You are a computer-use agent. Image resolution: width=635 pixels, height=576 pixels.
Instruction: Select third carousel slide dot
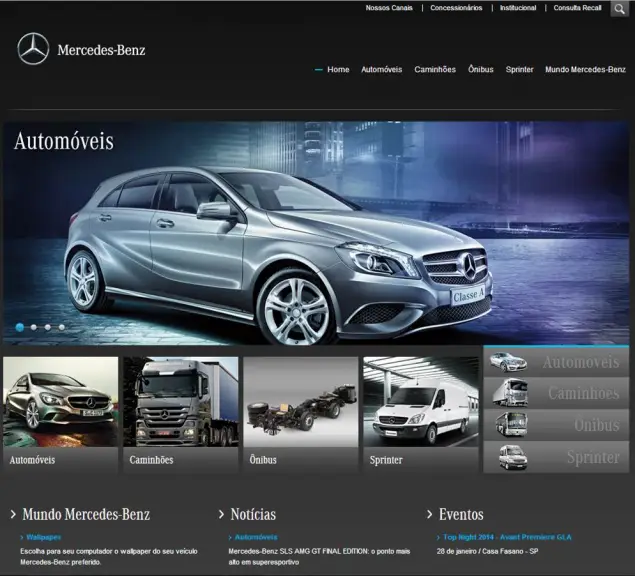[48, 327]
